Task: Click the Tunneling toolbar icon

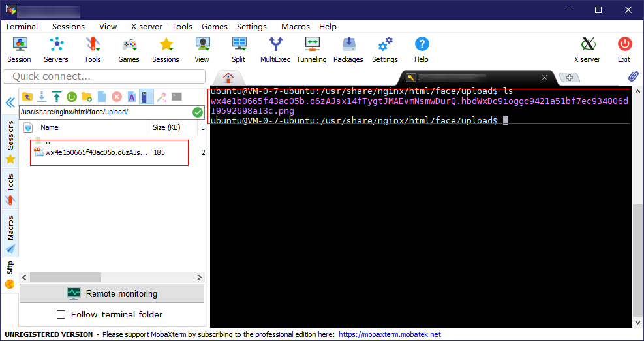Action: coord(311,50)
